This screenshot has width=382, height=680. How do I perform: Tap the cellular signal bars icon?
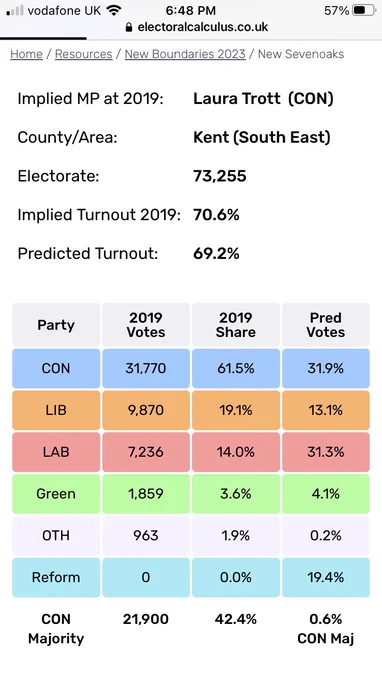[15, 11]
